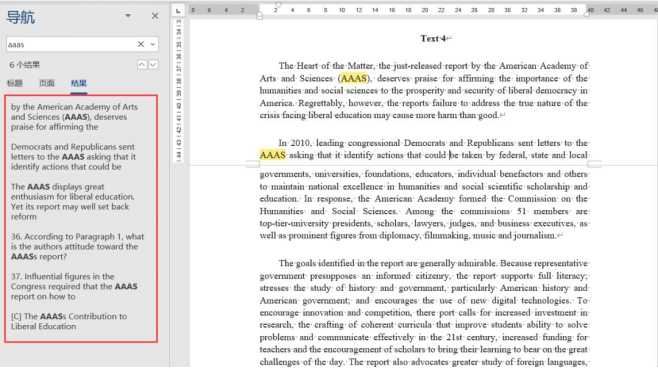
Task: Click highlighted 'AAAS' before 'asking that it'
Action: click(x=272, y=155)
